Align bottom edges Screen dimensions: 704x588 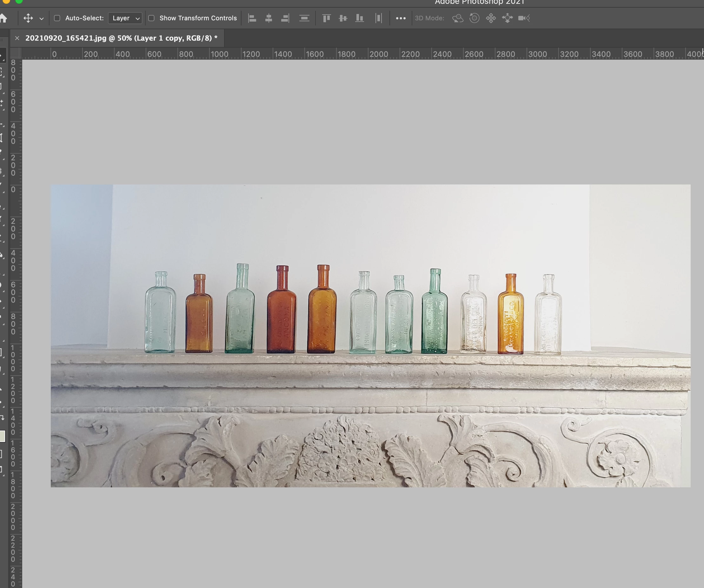(x=359, y=18)
